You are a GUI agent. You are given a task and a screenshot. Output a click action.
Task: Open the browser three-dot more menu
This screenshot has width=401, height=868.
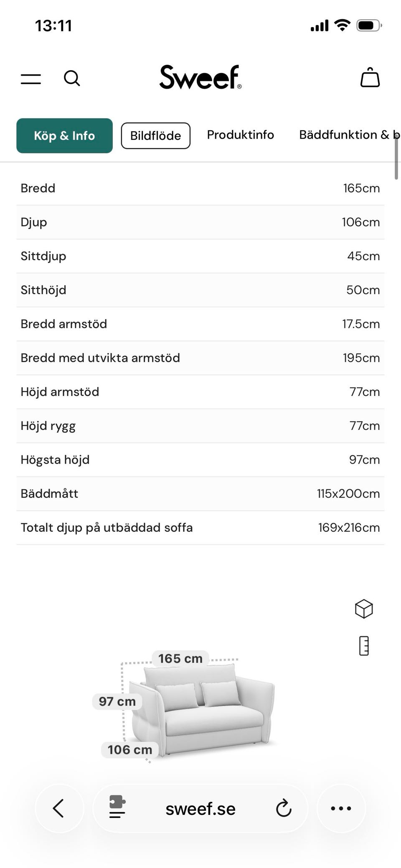point(341,808)
